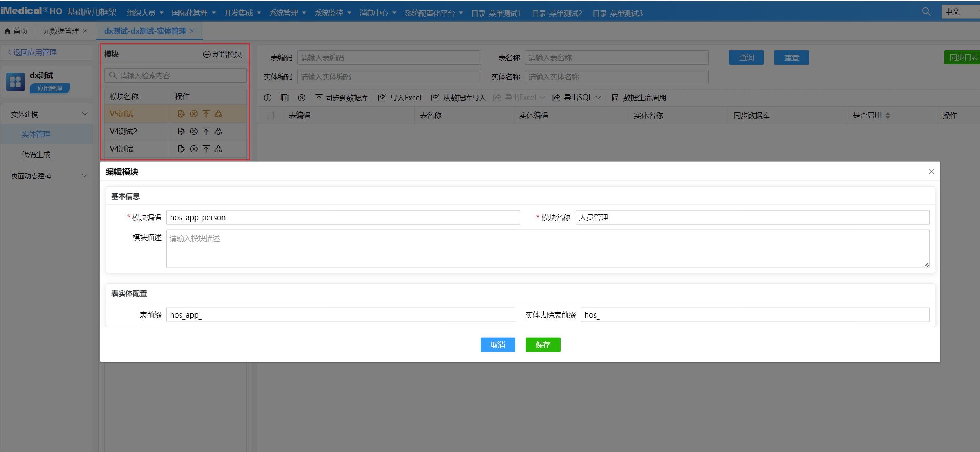
Task: Click the 保存 button in dialog
Action: click(x=543, y=345)
